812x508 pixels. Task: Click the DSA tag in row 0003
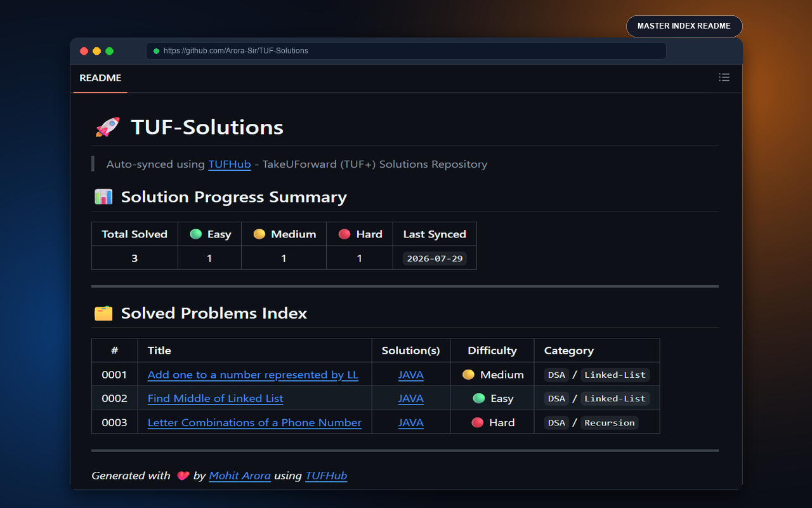tap(556, 423)
